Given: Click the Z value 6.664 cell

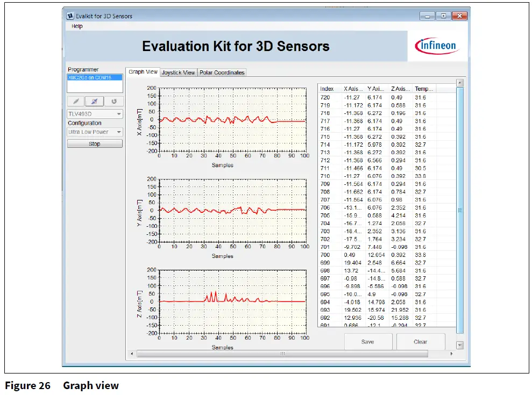Looking at the screenshot, I should point(398,263).
